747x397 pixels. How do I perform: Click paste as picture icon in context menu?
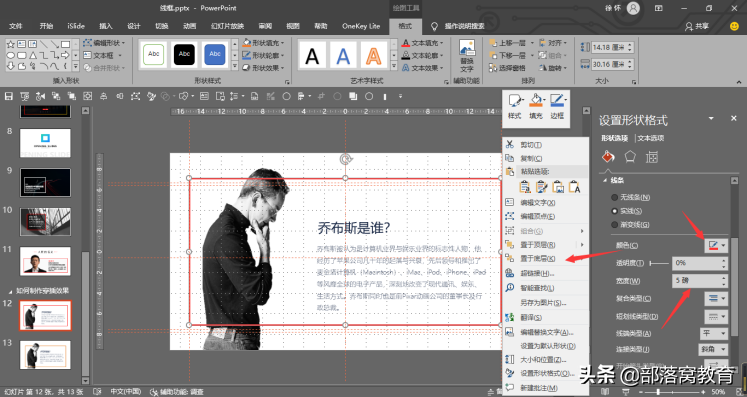click(558, 187)
